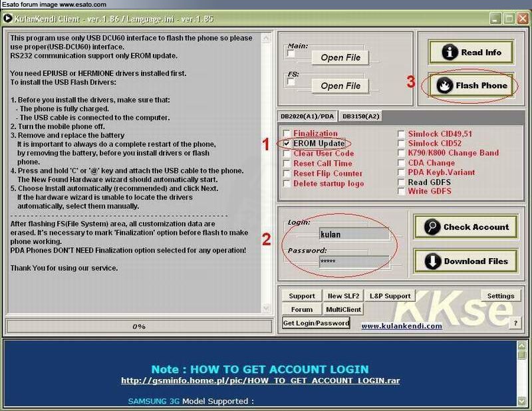Open File for FS firmware
The image size is (532, 411).
coord(340,86)
